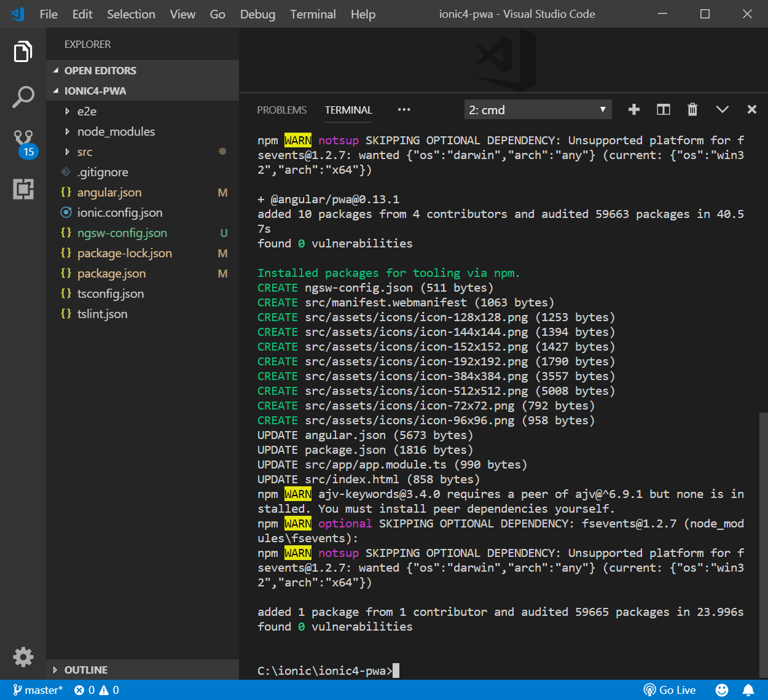
Task: Open .gitignore file
Action: pos(143,172)
